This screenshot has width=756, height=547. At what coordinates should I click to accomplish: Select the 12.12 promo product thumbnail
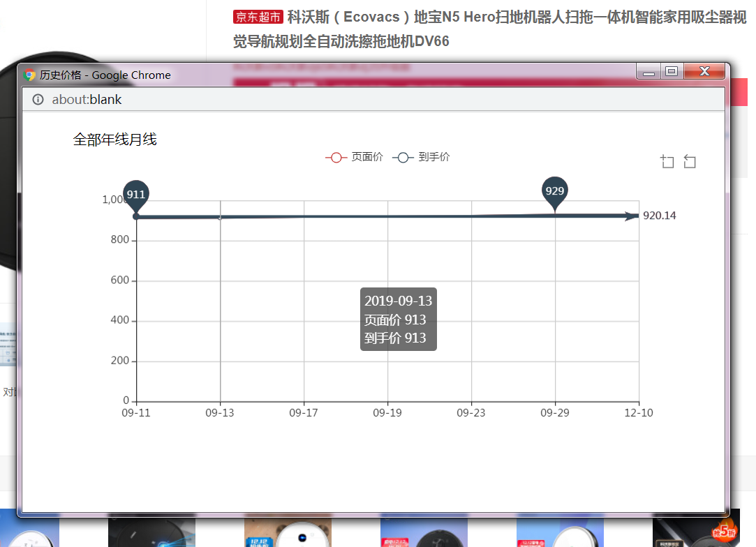288,532
